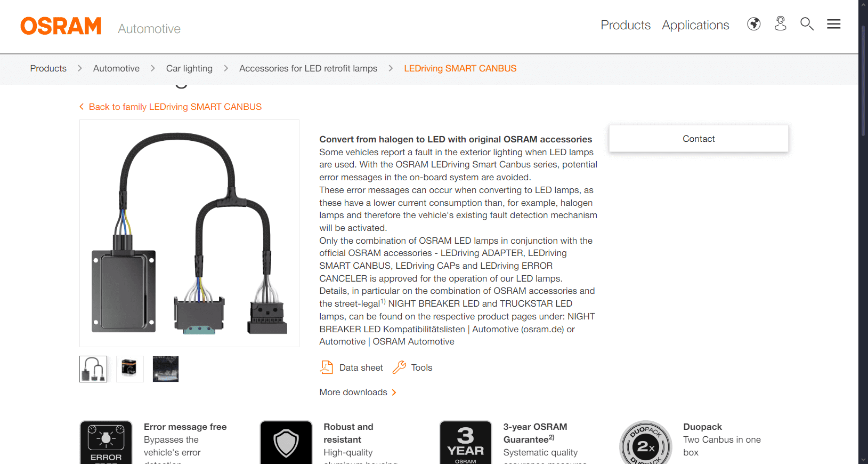Open the hamburger menu icon
Viewport: 868px width, 464px height.
click(833, 24)
